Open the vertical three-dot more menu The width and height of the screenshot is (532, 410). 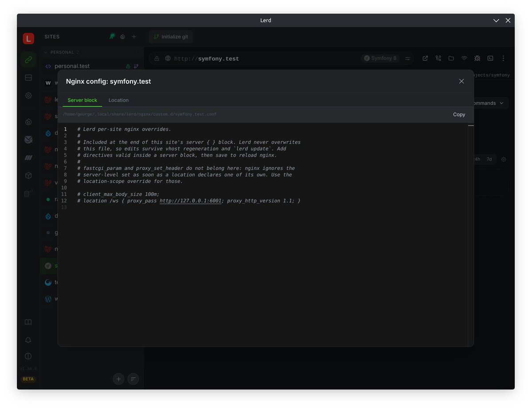[x=503, y=58]
